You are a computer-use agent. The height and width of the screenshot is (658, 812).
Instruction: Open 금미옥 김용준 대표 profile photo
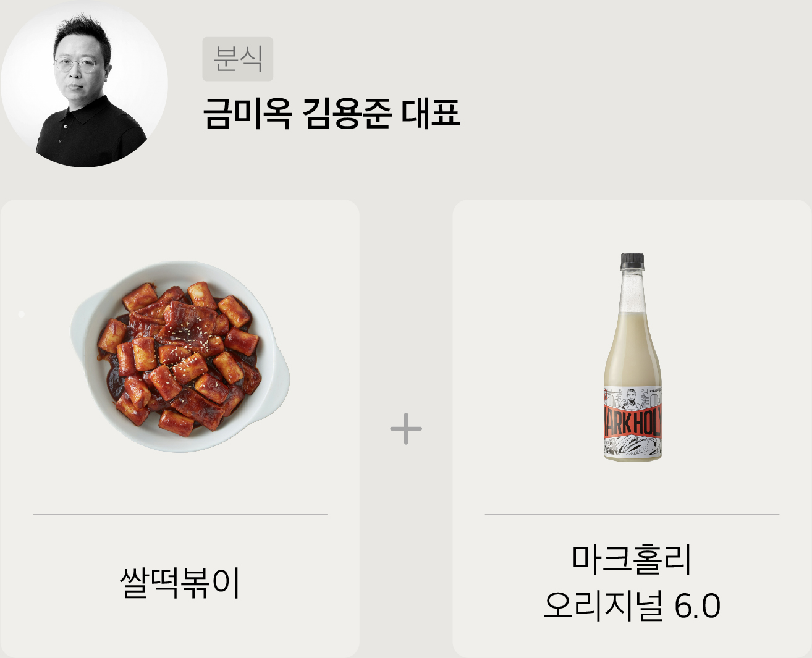tap(84, 83)
